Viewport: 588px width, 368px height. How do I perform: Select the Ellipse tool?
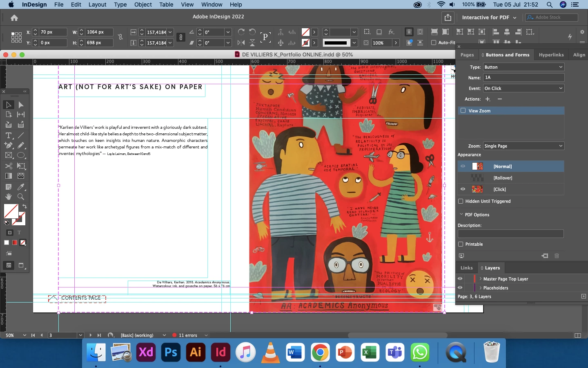(x=21, y=155)
